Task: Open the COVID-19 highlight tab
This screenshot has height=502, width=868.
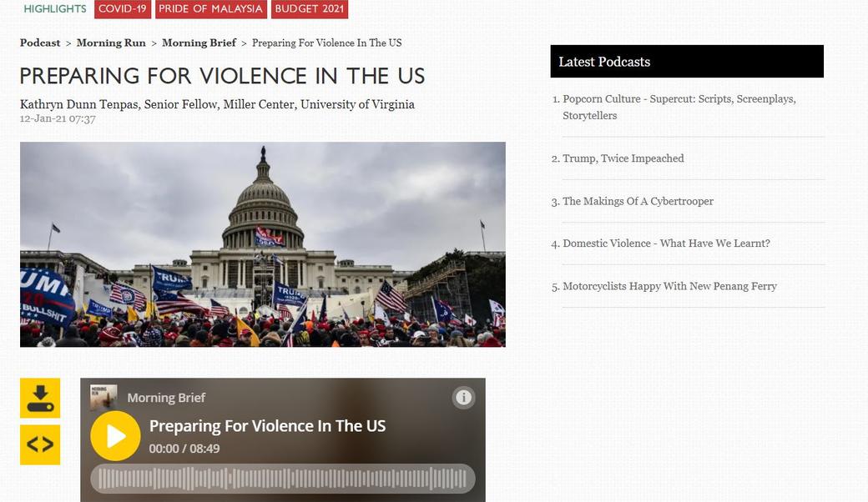Action: (x=123, y=9)
